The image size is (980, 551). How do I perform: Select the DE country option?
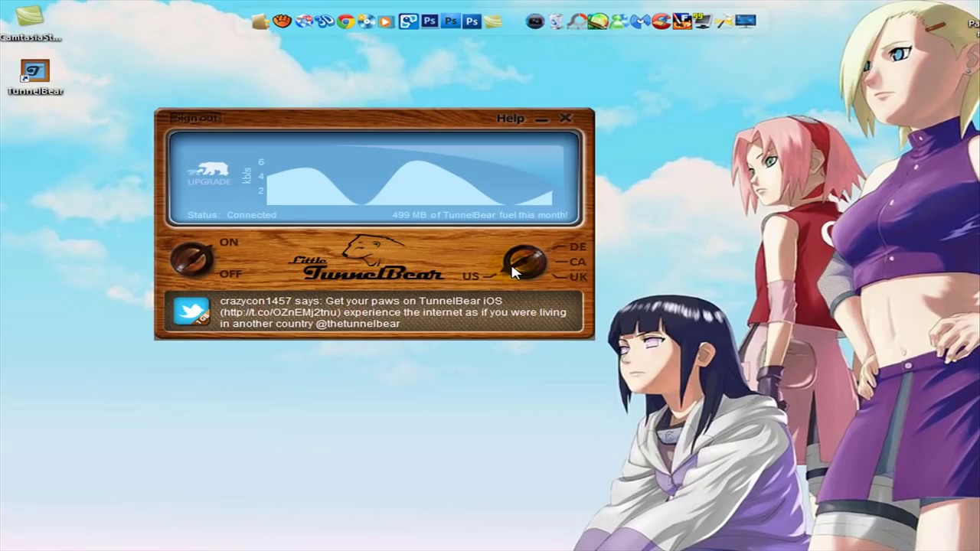(x=577, y=246)
